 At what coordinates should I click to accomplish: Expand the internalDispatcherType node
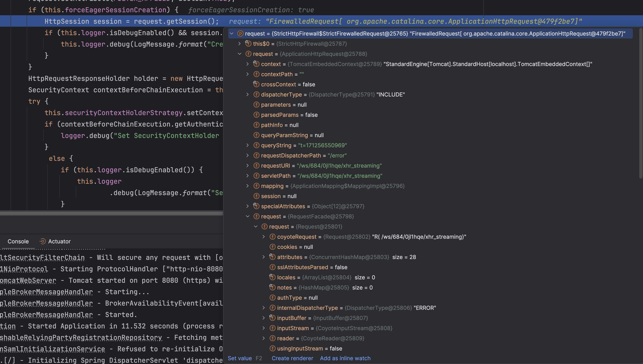264,308
